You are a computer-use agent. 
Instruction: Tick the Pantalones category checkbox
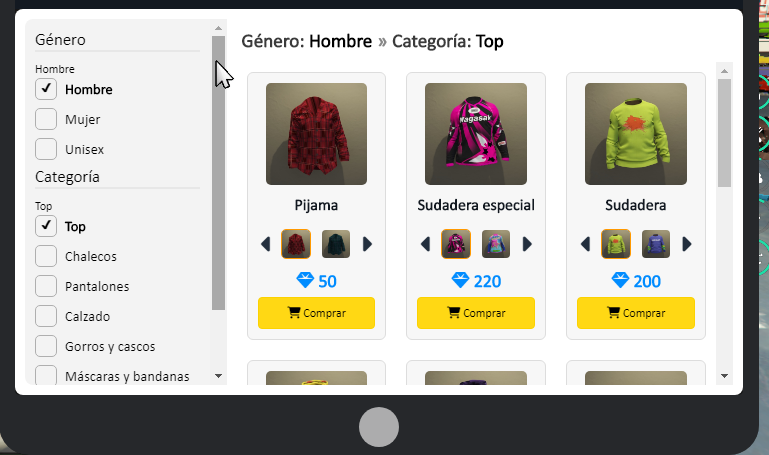[x=46, y=286]
